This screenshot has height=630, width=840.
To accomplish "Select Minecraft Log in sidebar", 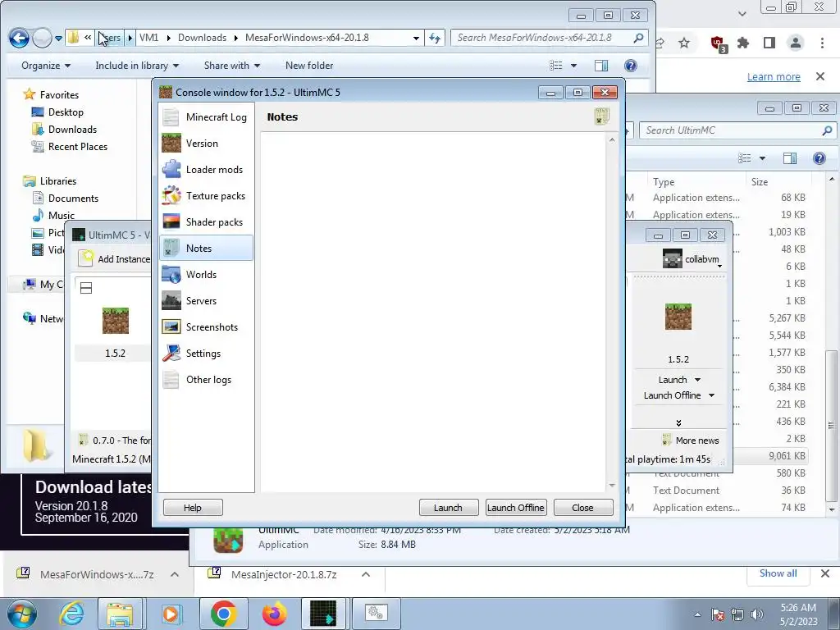I will click(x=206, y=116).
